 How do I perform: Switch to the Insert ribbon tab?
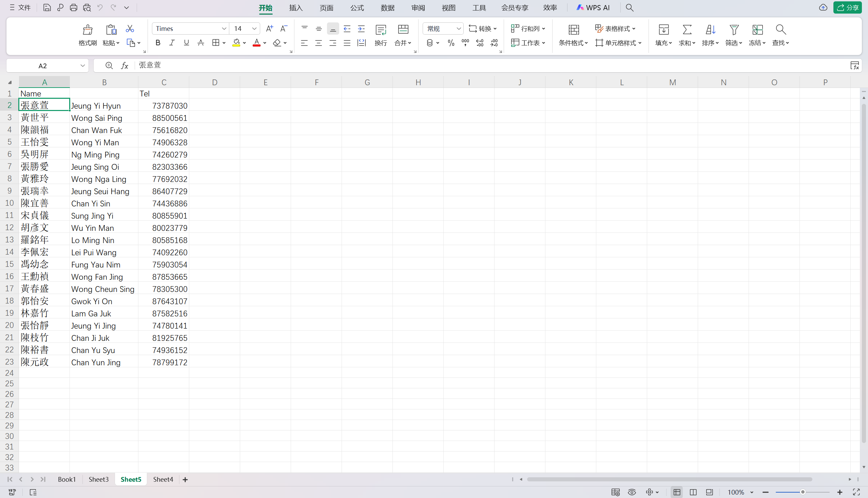point(295,7)
